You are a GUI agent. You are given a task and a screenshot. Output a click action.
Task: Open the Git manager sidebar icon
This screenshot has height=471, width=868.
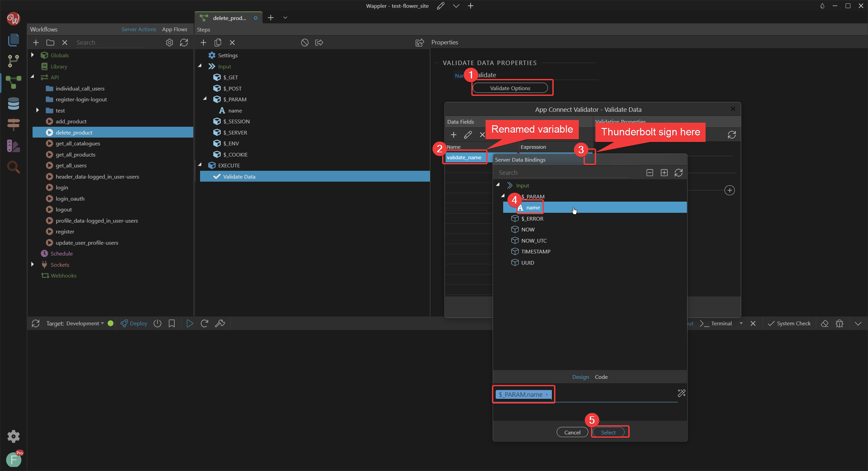tap(13, 61)
